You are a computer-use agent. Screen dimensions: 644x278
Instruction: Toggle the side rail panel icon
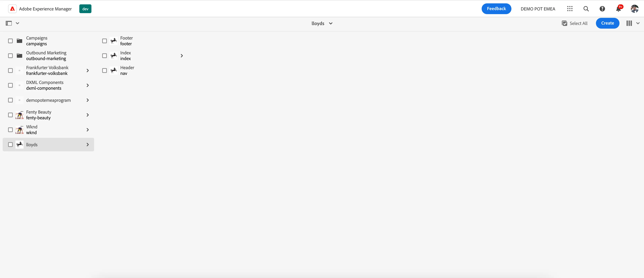(9, 23)
